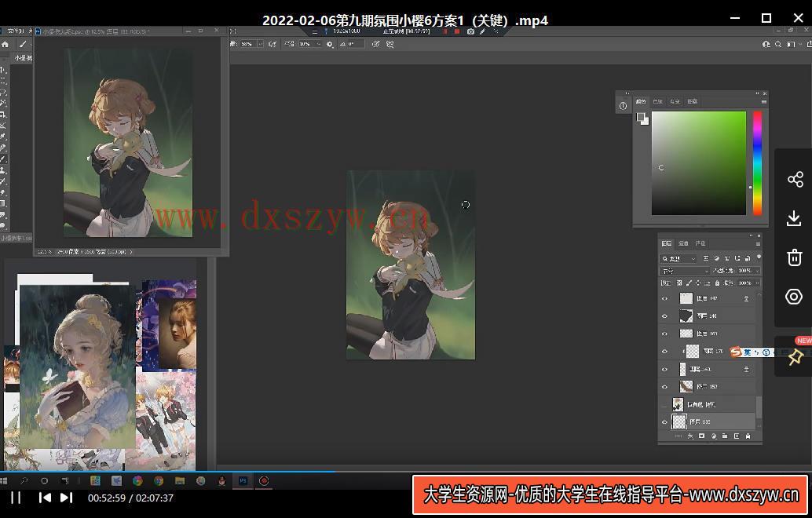Image resolution: width=812 pixels, height=518 pixels.
Task: Click inside the green color picker field
Action: (x=699, y=163)
